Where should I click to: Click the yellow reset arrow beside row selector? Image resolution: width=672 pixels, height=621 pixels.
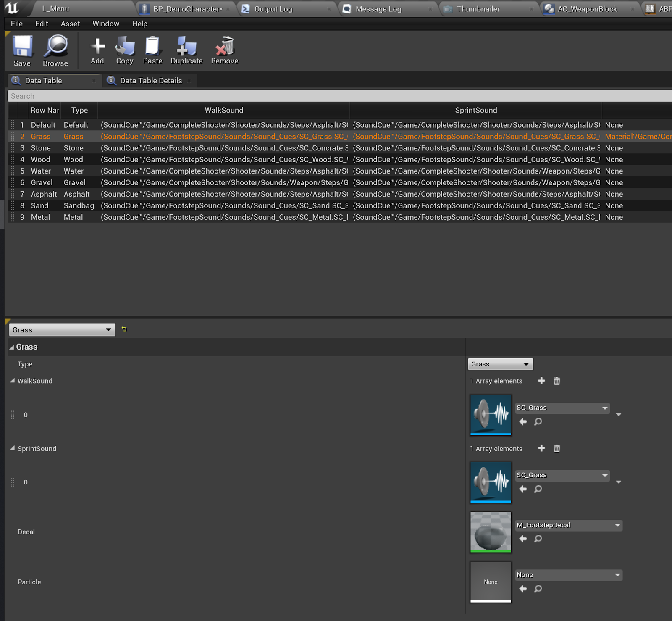point(124,329)
